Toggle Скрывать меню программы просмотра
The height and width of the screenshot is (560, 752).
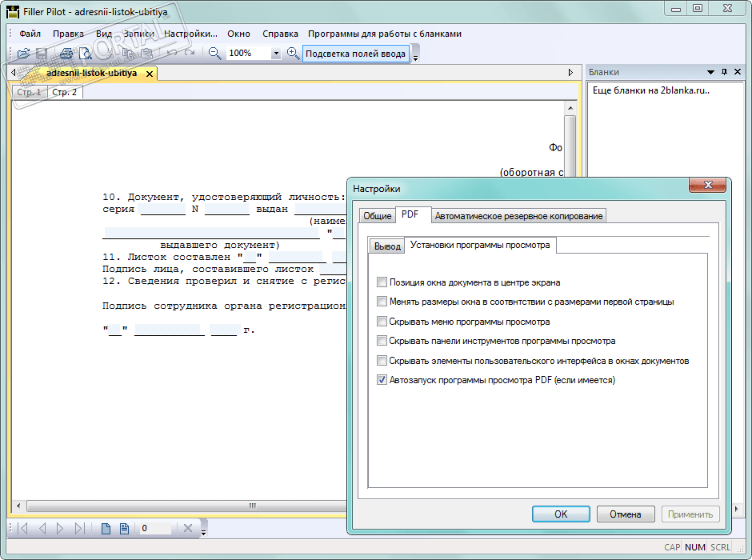tap(382, 322)
